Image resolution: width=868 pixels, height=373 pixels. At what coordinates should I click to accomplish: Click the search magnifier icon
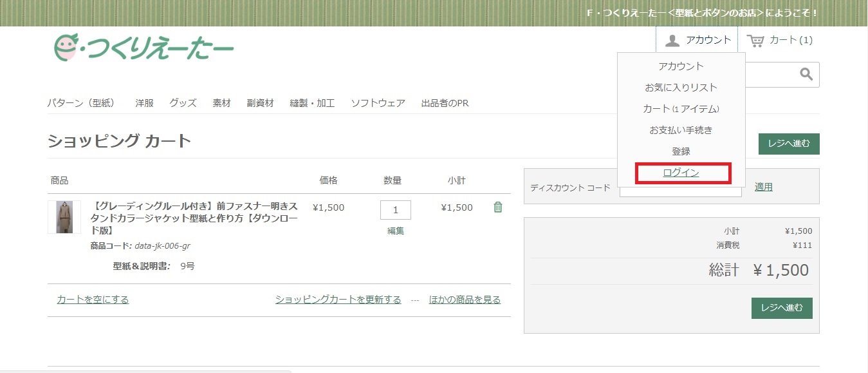tap(806, 74)
